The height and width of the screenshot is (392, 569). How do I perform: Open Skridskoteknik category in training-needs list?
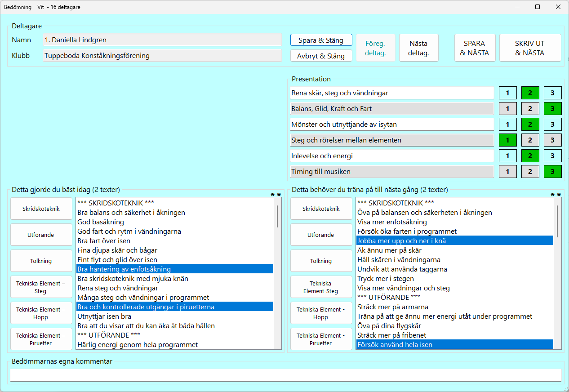click(x=321, y=209)
